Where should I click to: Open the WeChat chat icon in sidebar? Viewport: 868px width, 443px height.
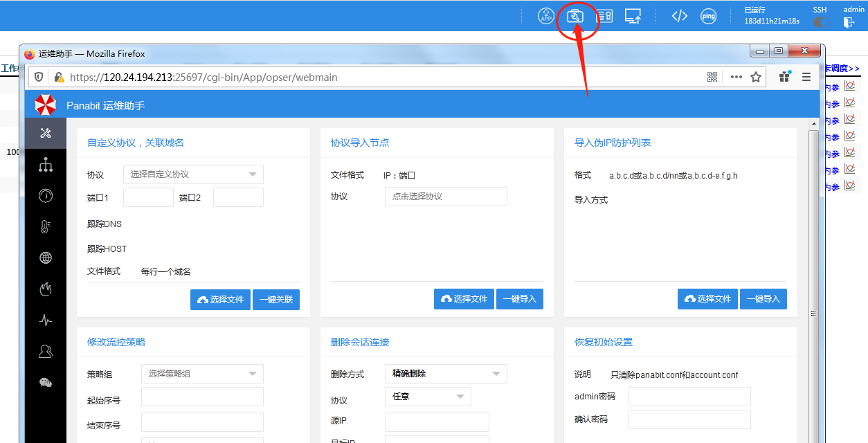pos(46,383)
